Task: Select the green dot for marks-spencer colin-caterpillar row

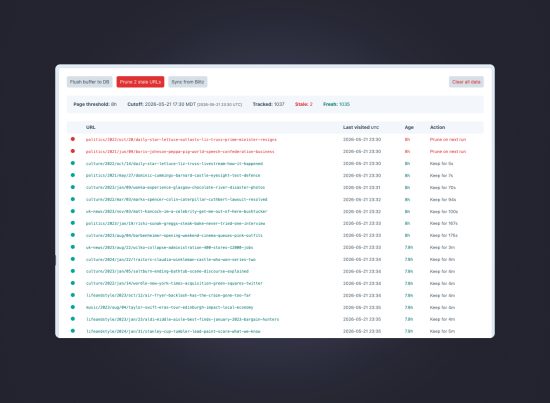Action: coord(73,199)
